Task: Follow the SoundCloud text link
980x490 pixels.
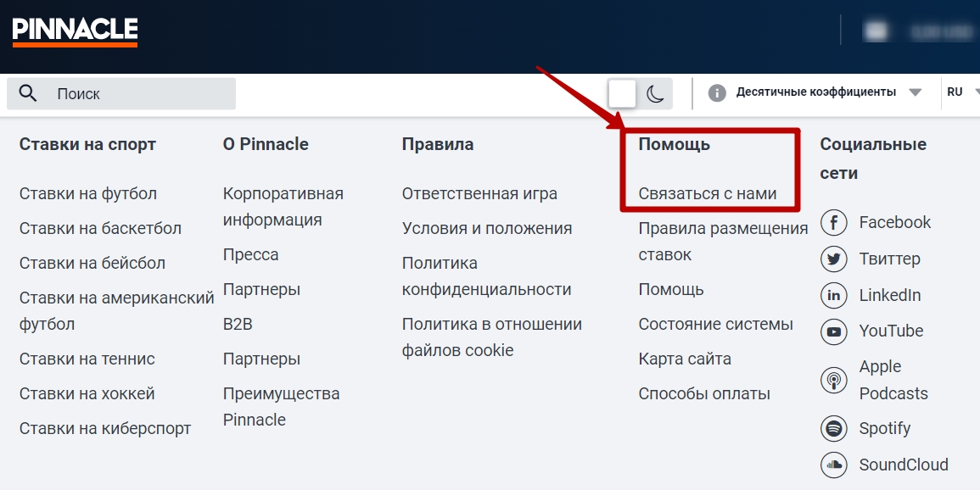Action: 903,465
